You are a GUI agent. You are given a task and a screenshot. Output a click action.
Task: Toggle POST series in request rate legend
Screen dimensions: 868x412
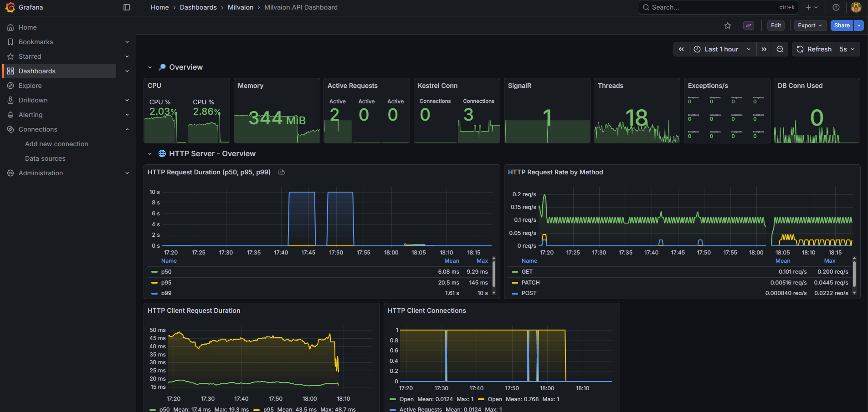point(529,293)
